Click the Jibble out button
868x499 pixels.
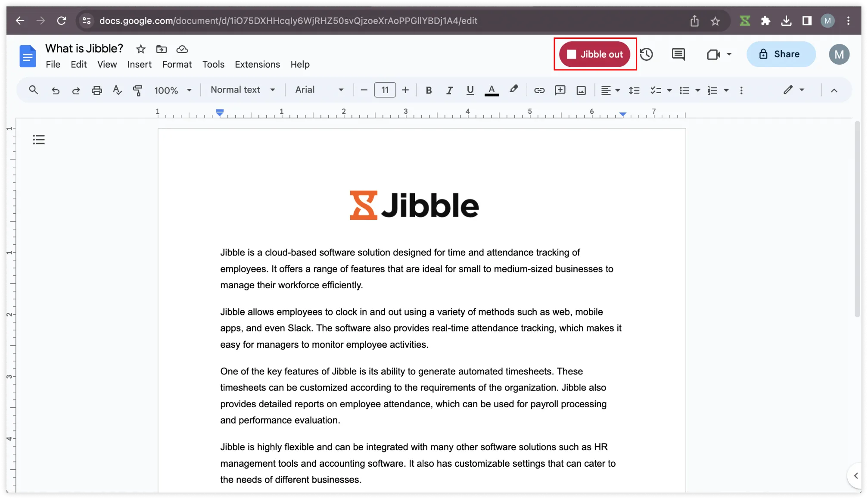[595, 54]
